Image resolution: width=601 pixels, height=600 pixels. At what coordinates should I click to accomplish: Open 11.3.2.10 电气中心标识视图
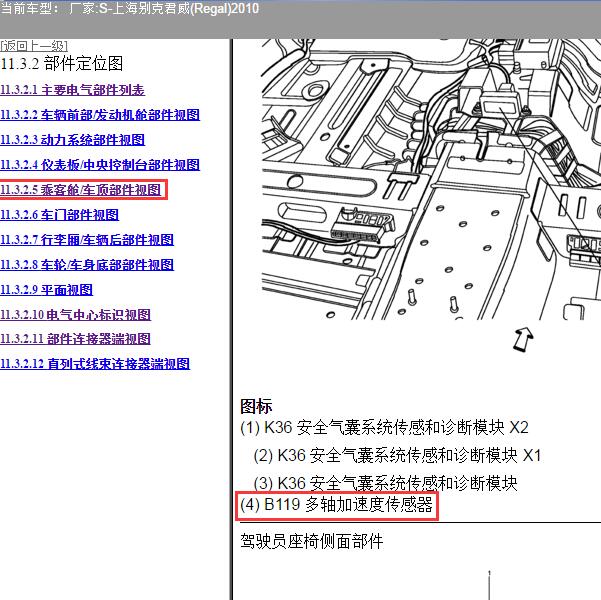click(x=76, y=314)
